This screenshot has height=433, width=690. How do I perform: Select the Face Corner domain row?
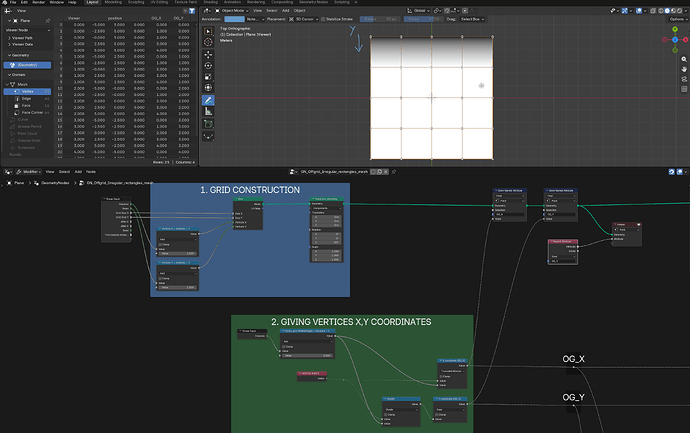click(27, 113)
